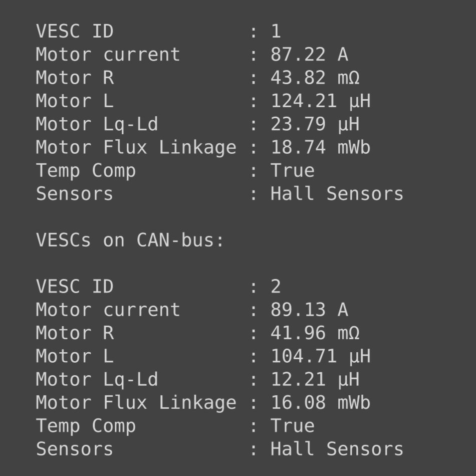Click the 12.21 µH Lq-Ld value

tap(315, 379)
